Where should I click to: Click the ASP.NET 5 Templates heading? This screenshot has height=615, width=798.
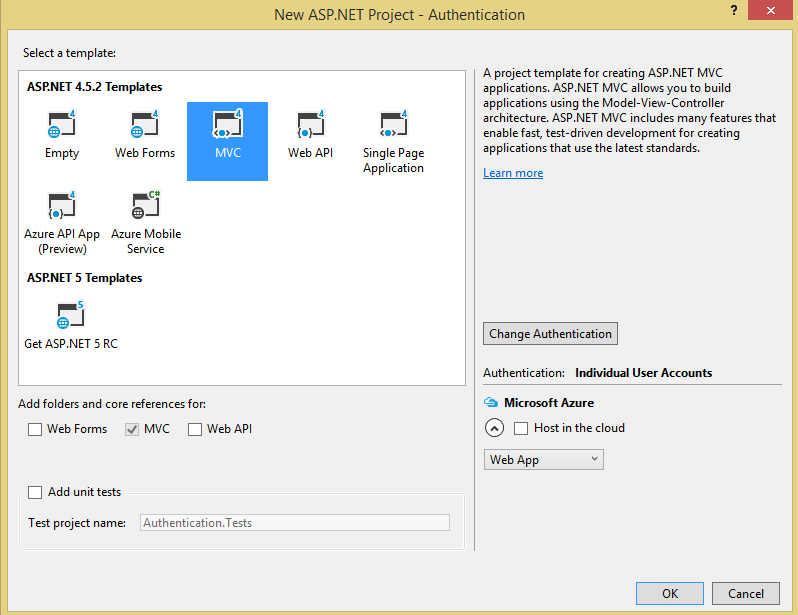point(84,278)
